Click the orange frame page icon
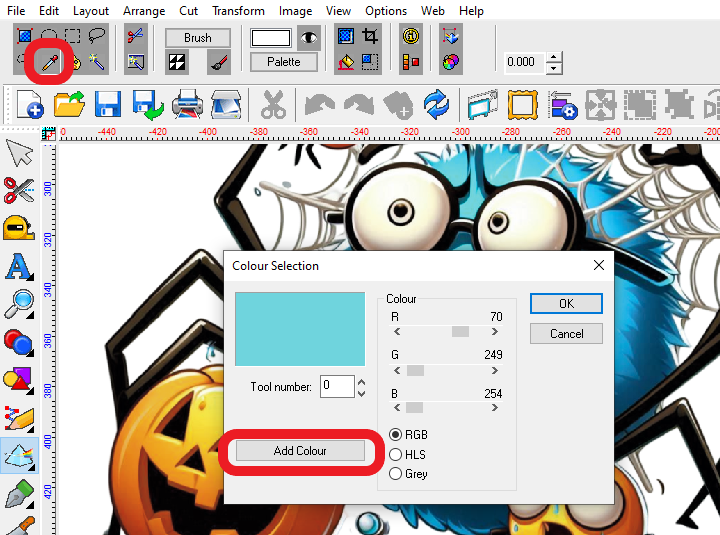 click(x=523, y=105)
